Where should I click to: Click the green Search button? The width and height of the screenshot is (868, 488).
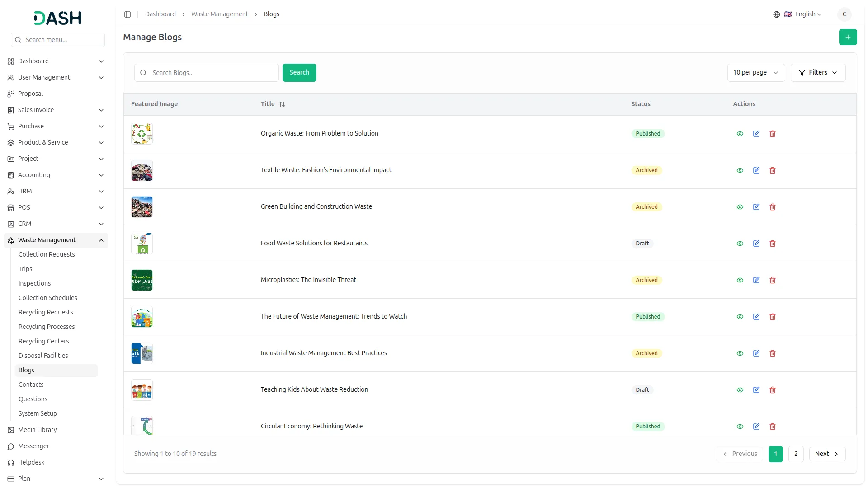click(x=299, y=73)
